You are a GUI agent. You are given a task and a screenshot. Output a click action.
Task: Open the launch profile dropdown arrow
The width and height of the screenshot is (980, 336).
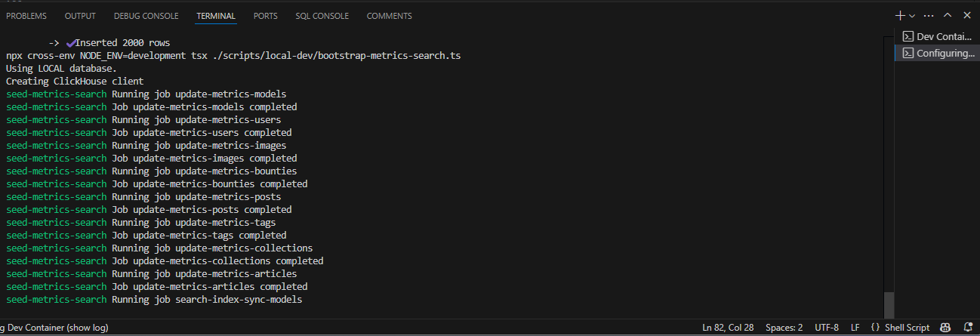[x=912, y=16]
